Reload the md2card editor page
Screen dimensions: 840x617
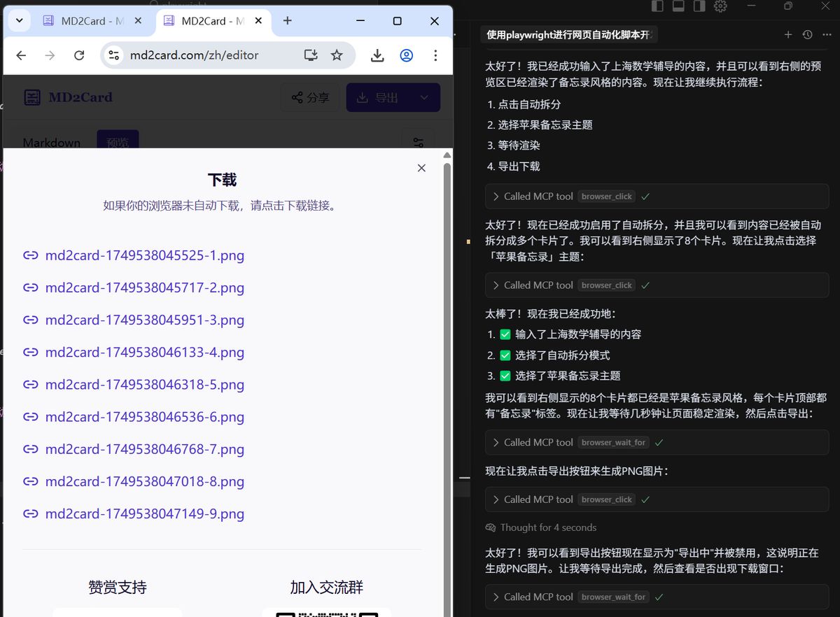click(79, 55)
